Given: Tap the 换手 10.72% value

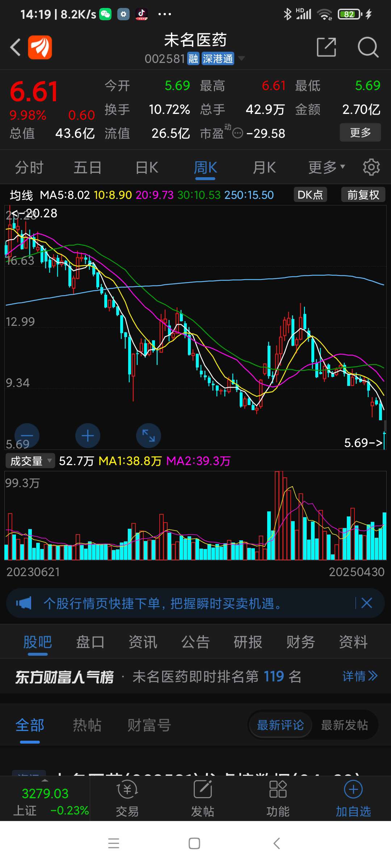Looking at the screenshot, I should click(169, 109).
